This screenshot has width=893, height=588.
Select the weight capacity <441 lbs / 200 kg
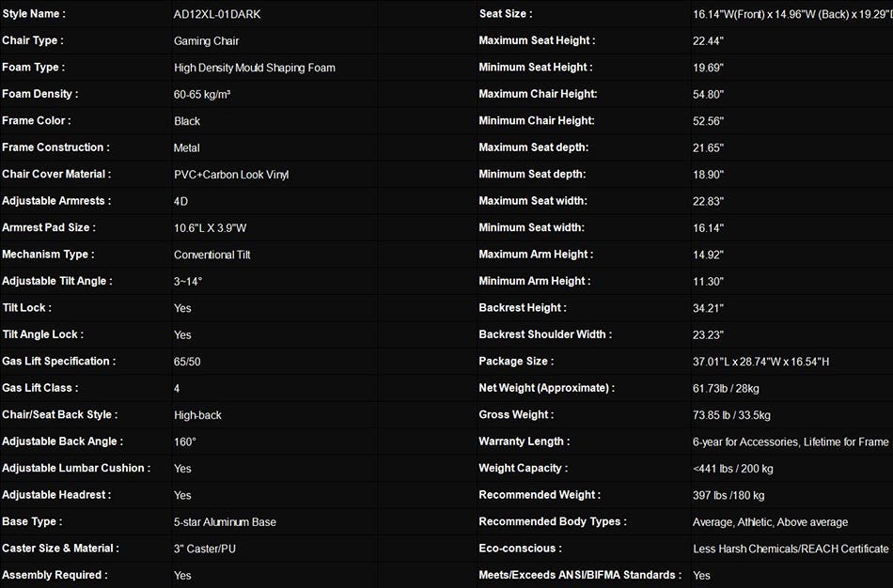click(x=733, y=469)
